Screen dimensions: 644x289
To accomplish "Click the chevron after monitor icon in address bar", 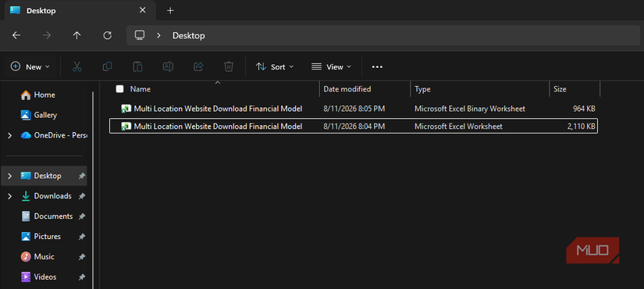I will tap(158, 35).
